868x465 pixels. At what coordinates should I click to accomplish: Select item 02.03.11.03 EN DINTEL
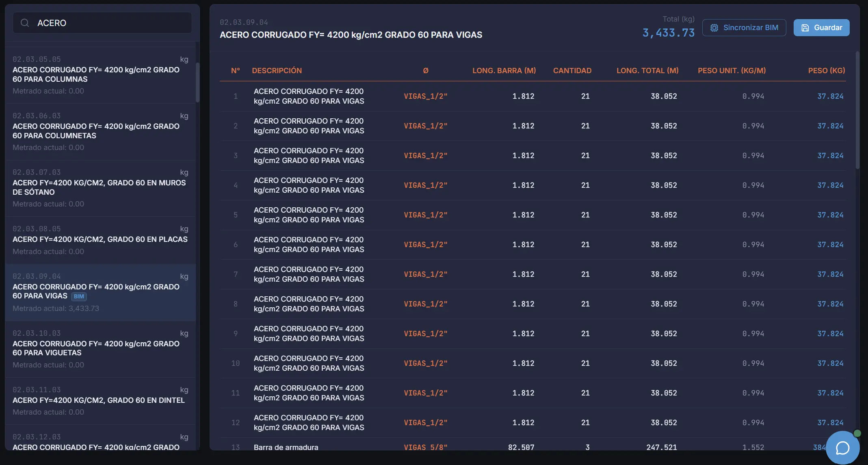coord(100,401)
